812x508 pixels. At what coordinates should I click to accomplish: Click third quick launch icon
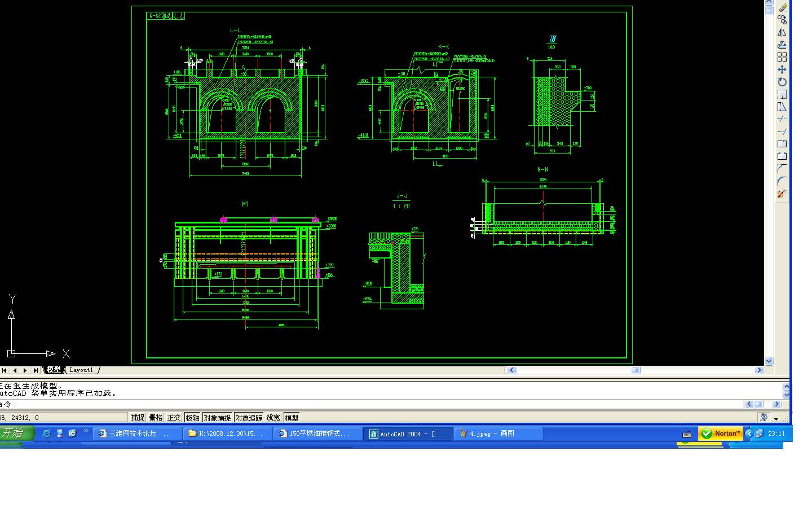click(x=72, y=433)
